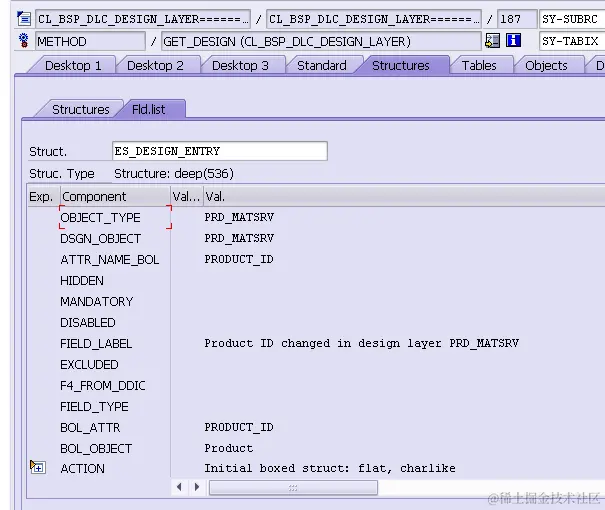Click the narrow Val... column header
605x510 pixels.
click(186, 197)
